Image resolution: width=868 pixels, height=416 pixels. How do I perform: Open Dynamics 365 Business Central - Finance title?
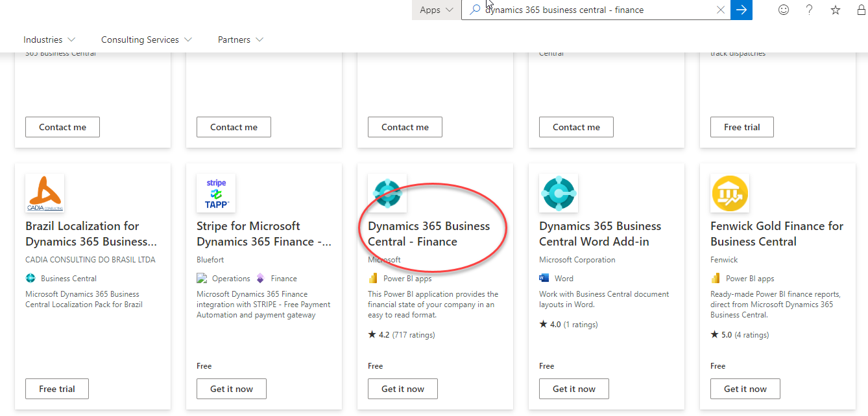(429, 234)
